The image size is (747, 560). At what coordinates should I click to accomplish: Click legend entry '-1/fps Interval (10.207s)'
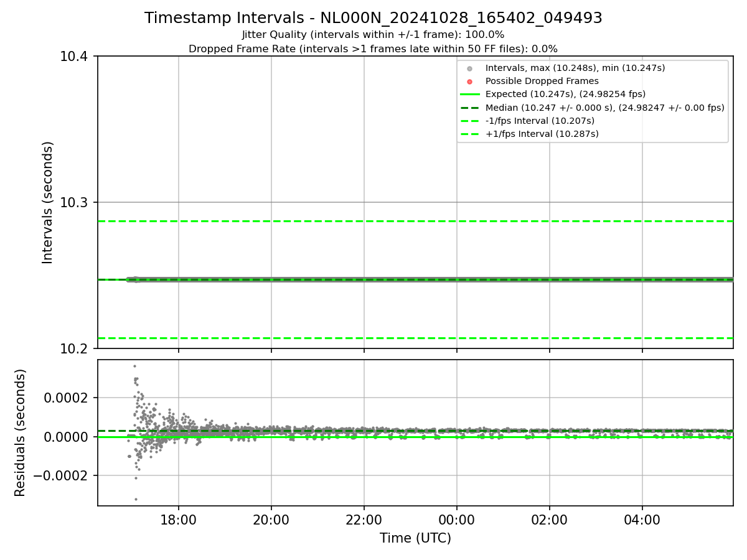click(540, 121)
